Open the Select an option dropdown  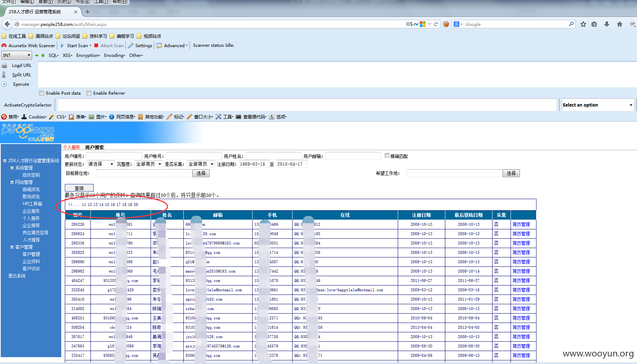coord(598,105)
